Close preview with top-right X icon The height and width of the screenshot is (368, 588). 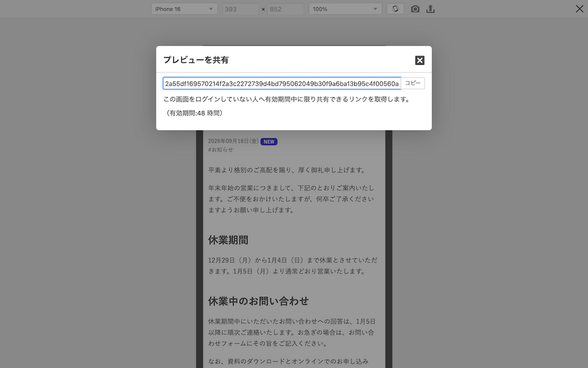point(579,8)
